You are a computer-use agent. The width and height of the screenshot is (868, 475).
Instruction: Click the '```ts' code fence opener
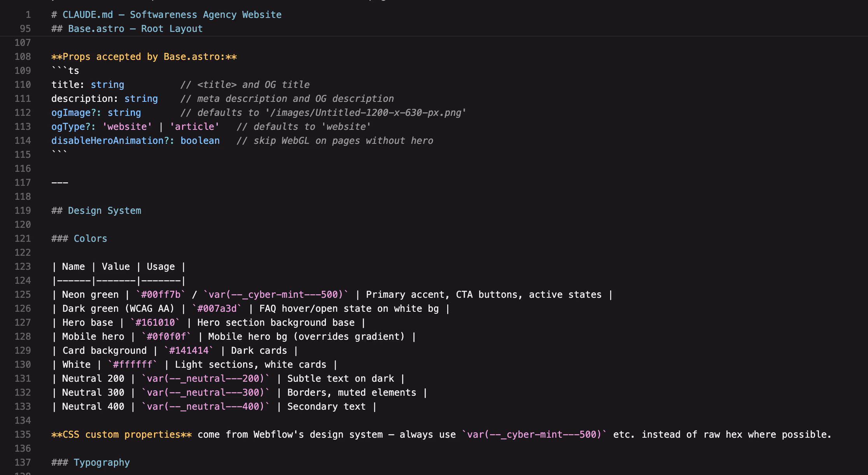pyautogui.click(x=65, y=71)
